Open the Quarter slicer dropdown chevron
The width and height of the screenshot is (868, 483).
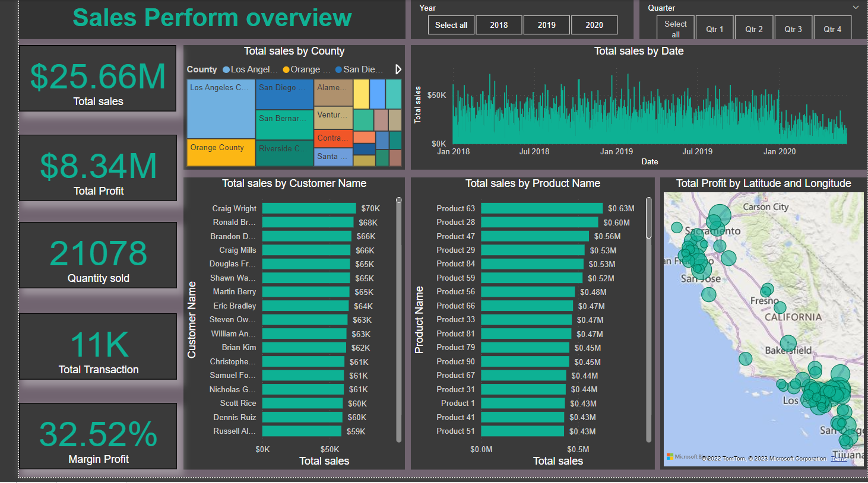point(855,7)
